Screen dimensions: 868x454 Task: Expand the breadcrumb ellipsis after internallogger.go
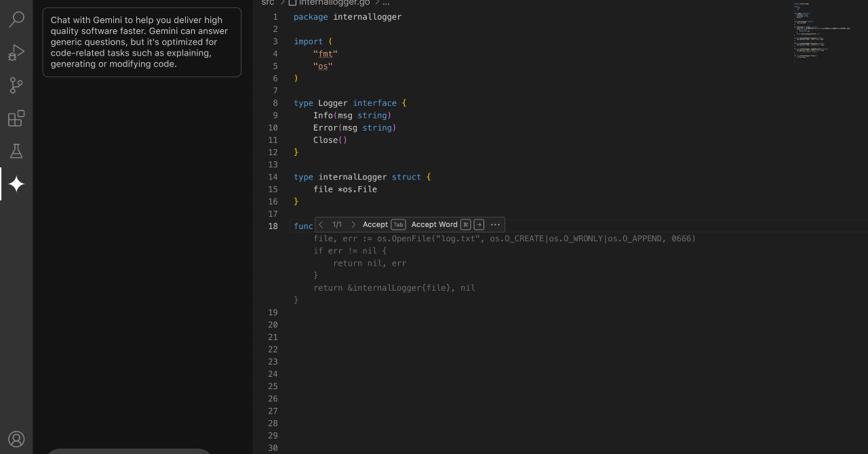coord(386,3)
